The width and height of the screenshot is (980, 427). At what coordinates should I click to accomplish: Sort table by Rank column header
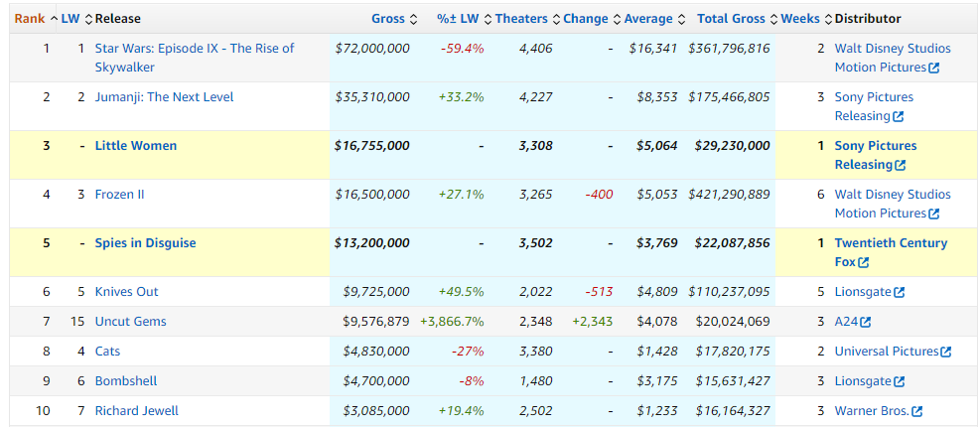point(29,19)
